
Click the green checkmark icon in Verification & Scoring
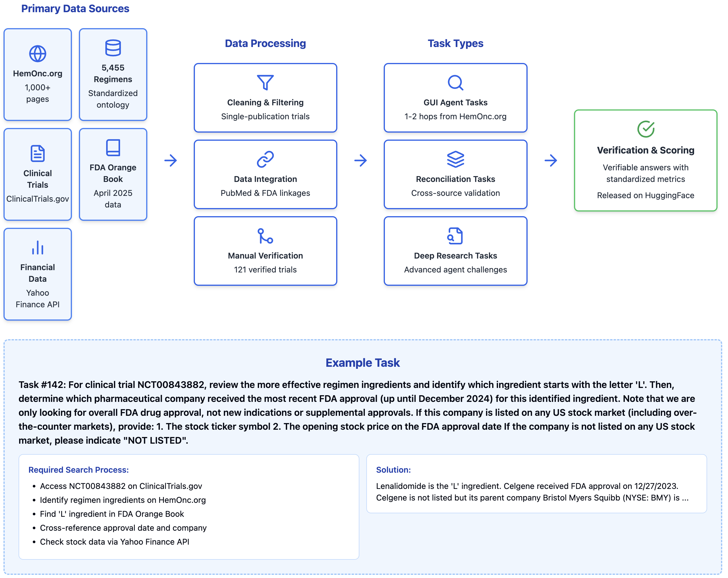(x=645, y=129)
